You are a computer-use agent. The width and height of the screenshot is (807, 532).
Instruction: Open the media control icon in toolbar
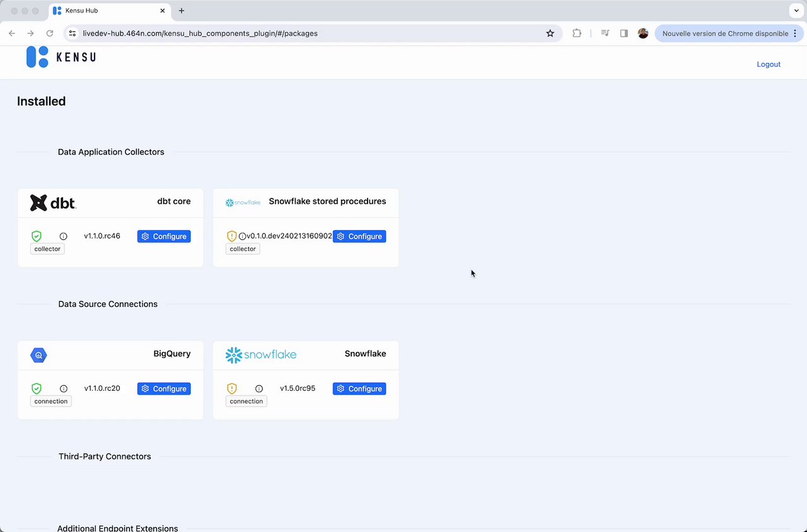tap(605, 33)
